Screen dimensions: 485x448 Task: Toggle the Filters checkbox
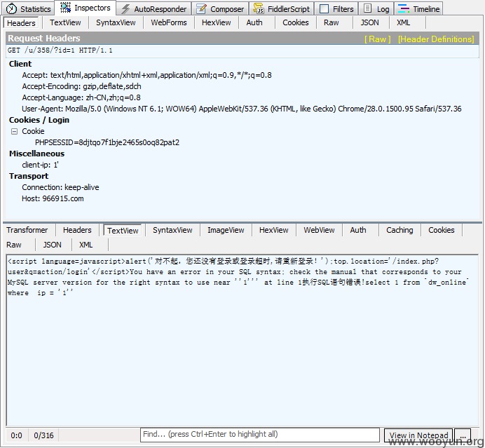[325, 9]
